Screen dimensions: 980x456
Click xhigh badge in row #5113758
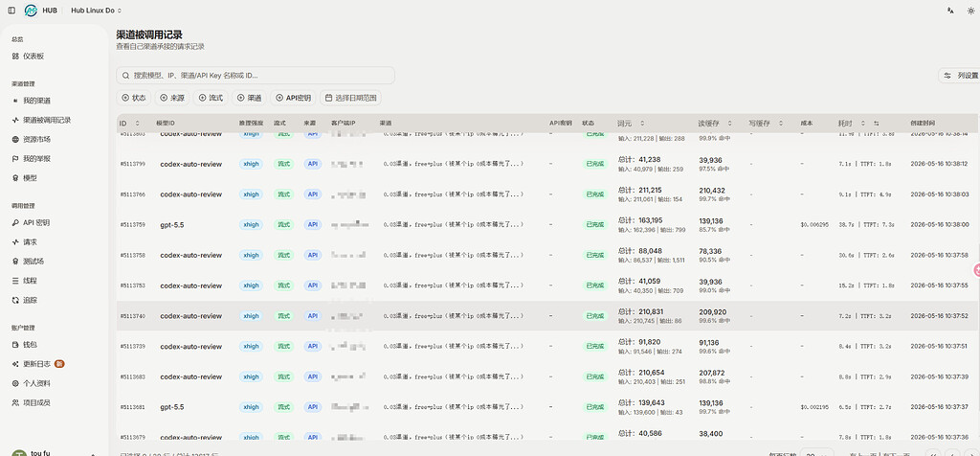251,255
